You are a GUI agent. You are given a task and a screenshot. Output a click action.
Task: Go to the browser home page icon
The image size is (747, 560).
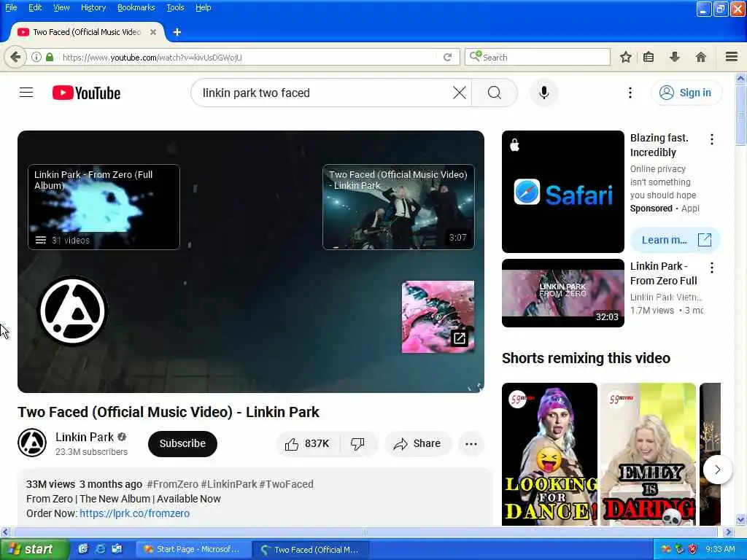coord(700,57)
